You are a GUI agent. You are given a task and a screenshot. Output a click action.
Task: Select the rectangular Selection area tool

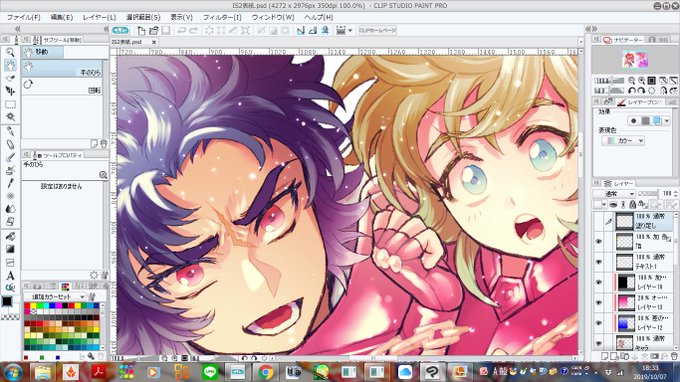point(10,104)
